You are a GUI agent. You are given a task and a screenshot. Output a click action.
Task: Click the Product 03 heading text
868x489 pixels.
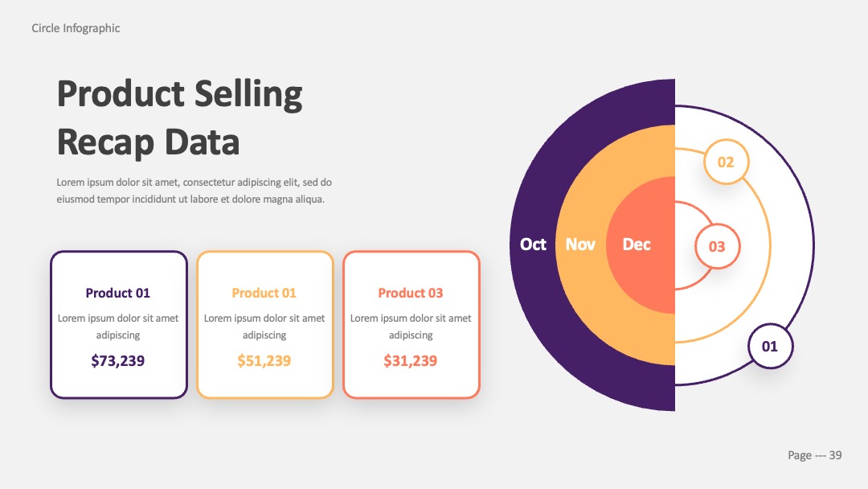click(x=411, y=293)
